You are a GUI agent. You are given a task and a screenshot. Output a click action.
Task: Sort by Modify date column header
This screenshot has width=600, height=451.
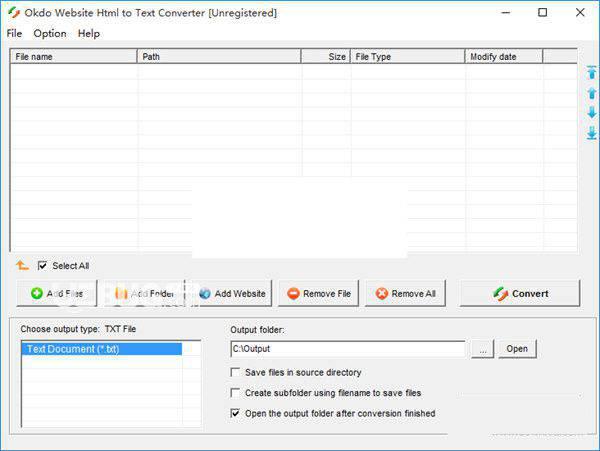coord(504,57)
